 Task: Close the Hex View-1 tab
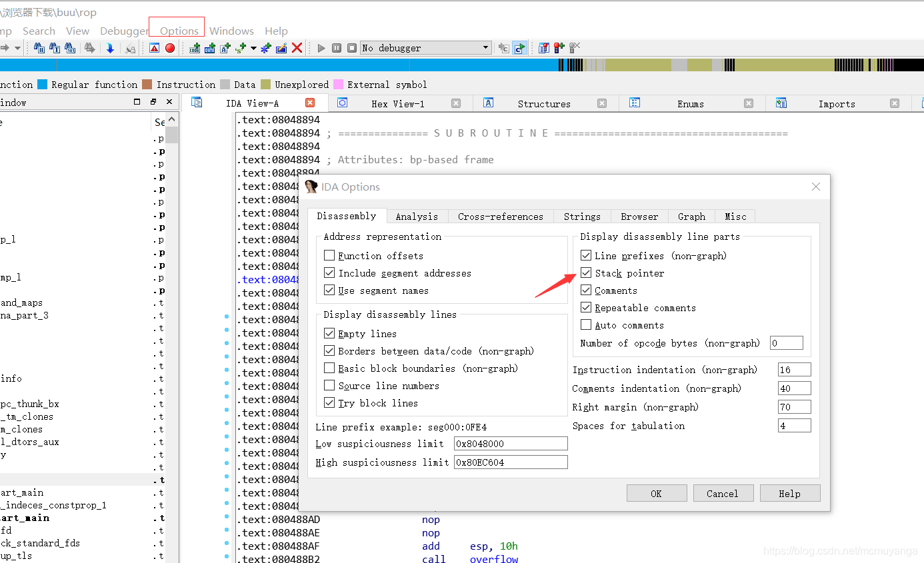click(x=456, y=103)
